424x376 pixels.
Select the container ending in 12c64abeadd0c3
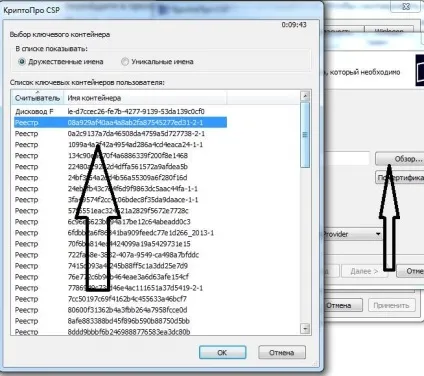coord(120,221)
